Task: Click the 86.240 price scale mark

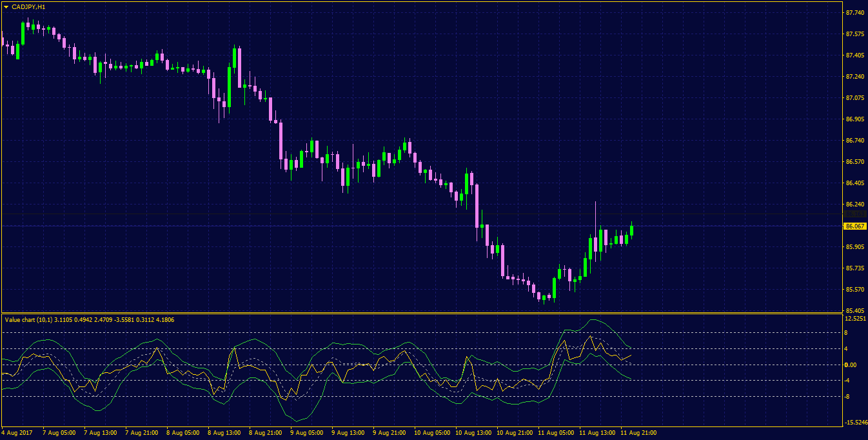Action: [x=854, y=205]
